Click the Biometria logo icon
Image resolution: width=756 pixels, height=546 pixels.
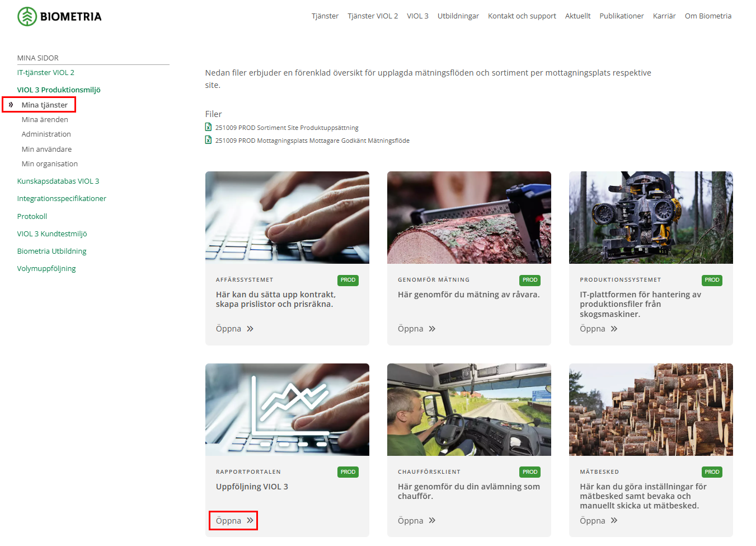tap(27, 16)
